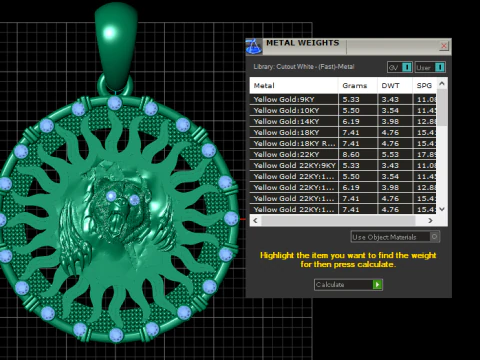Screen dimensions: 480x360
Task: Select the Yellow Gold:18KY row
Action: (x=343, y=132)
